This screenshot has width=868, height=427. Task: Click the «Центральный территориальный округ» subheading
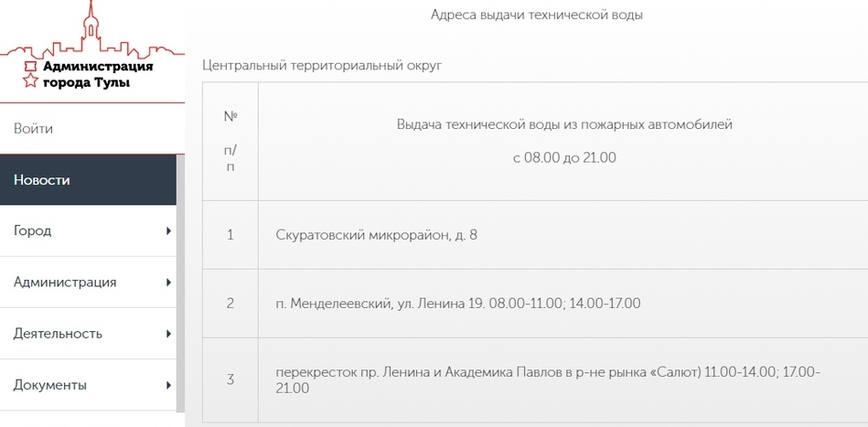322,67
